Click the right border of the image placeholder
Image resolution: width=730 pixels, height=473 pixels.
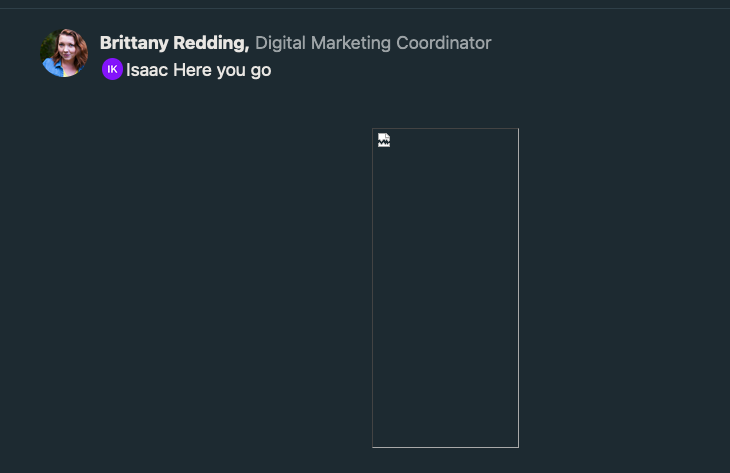pos(518,288)
